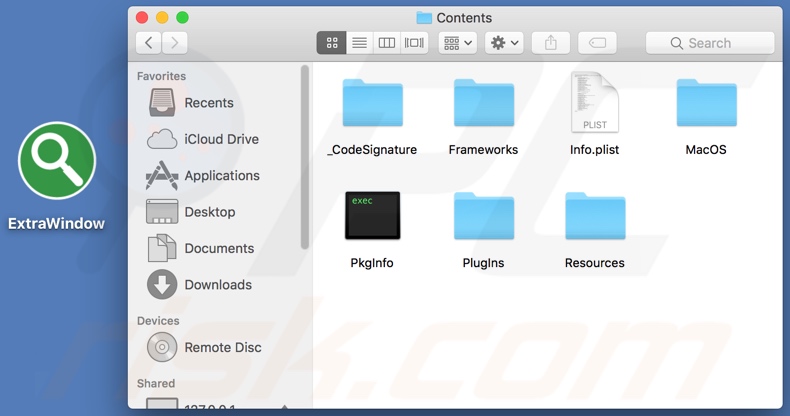Open the item arrangement dropdown

click(x=457, y=43)
